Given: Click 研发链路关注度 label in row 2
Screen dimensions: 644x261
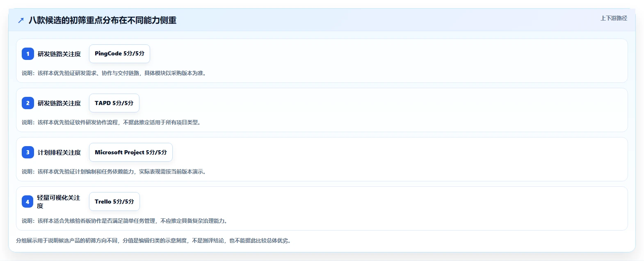Looking at the screenshot, I should (59, 103).
